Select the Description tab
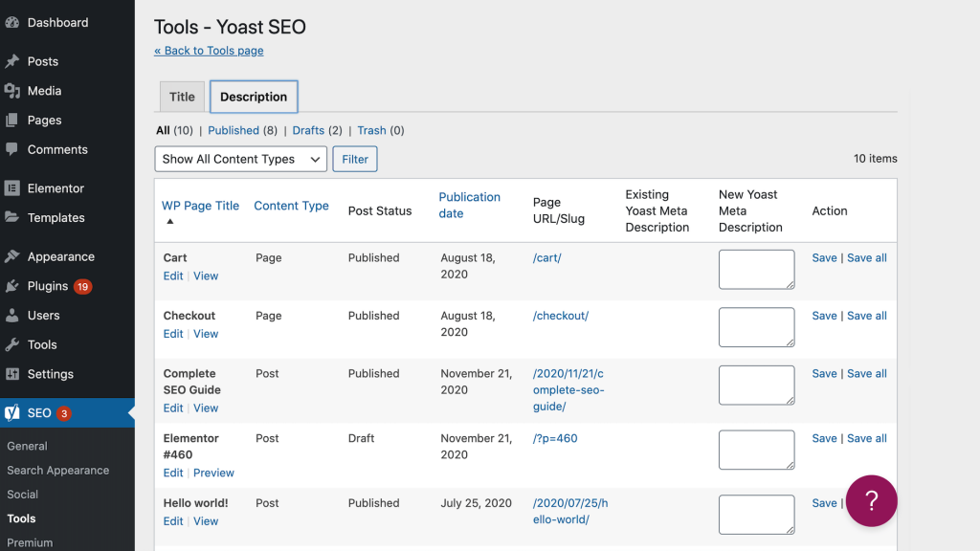This screenshot has width=980, height=551. tap(254, 97)
